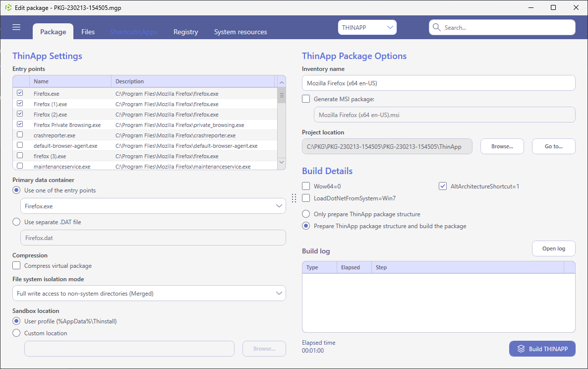Check the crashreporter.exe entry point
This screenshot has height=369, width=588.
tap(20, 134)
